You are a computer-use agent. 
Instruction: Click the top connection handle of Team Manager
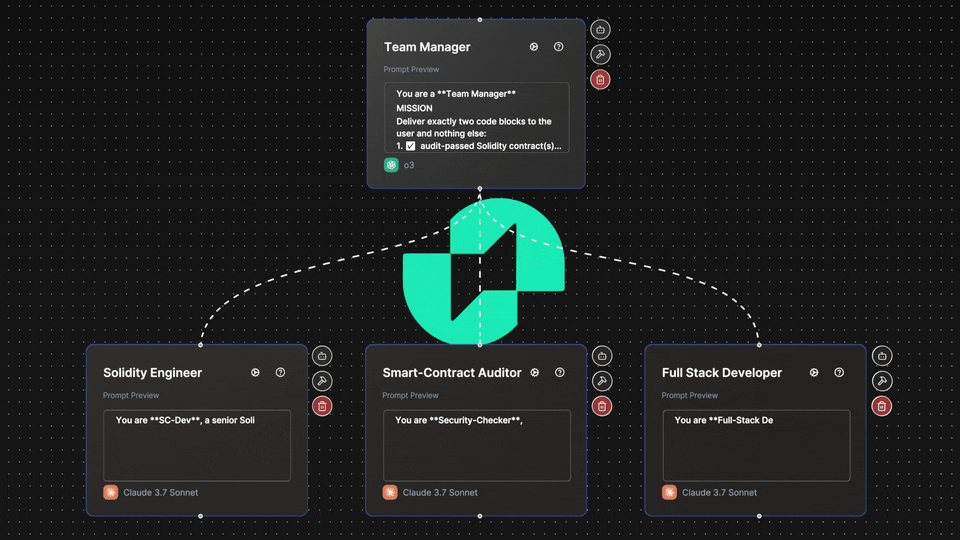(480, 20)
